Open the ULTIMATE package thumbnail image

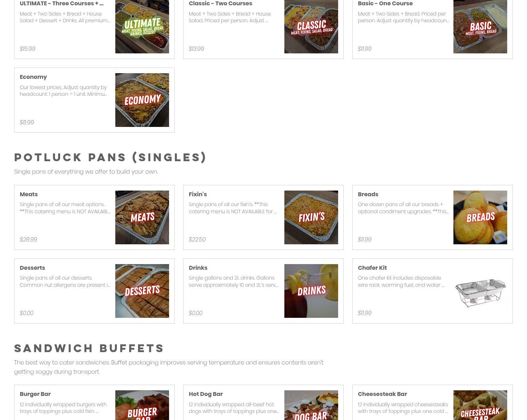click(x=142, y=27)
